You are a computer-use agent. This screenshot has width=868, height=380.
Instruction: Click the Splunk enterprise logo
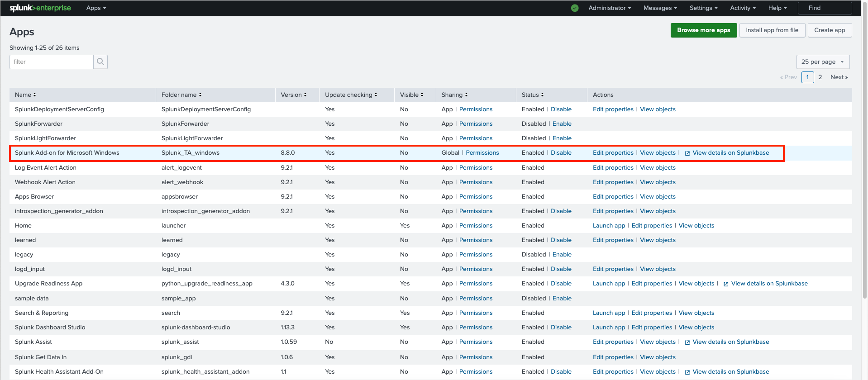[40, 8]
